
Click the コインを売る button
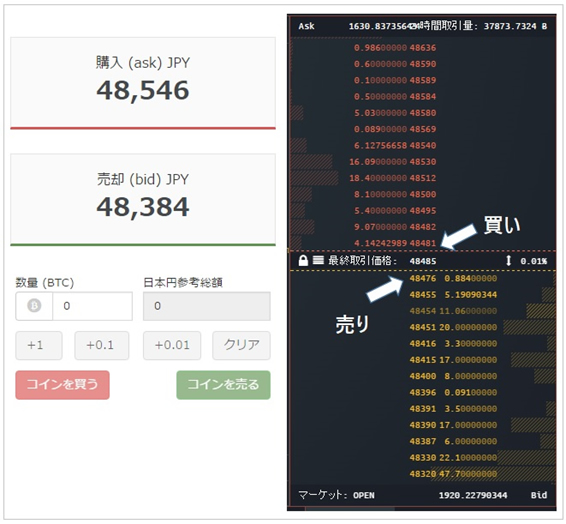223,385
